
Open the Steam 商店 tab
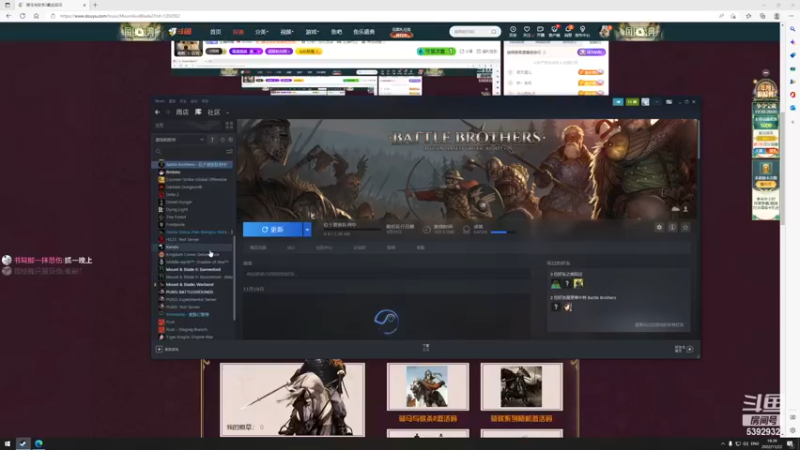click(182, 112)
